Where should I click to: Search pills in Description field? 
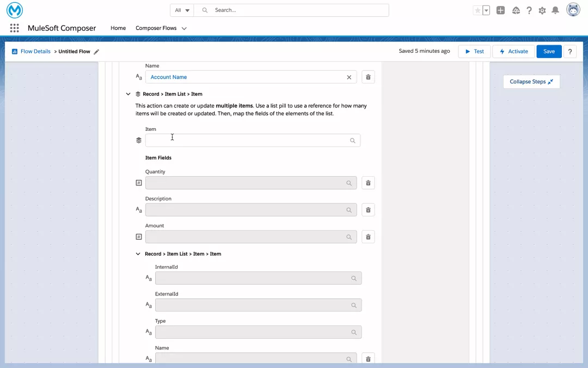[x=349, y=210]
